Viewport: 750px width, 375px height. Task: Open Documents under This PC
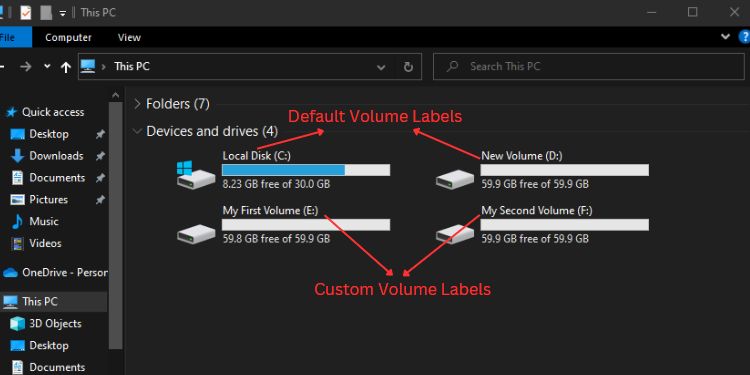pyautogui.click(x=57, y=367)
